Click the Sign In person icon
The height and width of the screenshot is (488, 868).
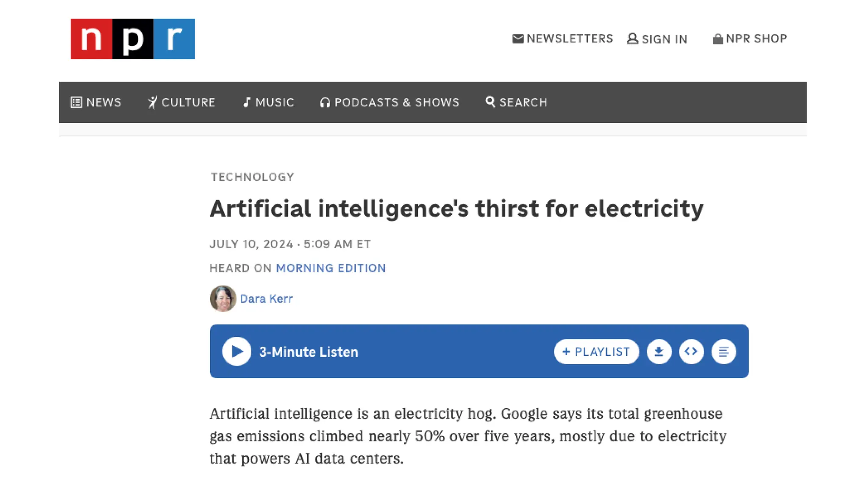coord(632,39)
